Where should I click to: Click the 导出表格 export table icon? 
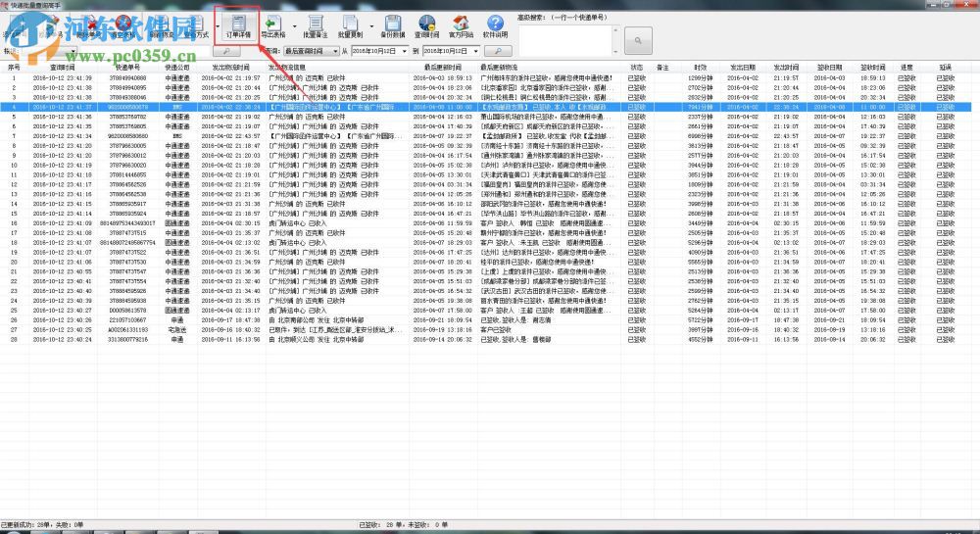point(273,26)
